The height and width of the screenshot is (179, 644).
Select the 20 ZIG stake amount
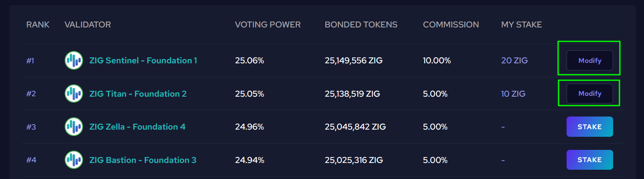[x=514, y=60]
